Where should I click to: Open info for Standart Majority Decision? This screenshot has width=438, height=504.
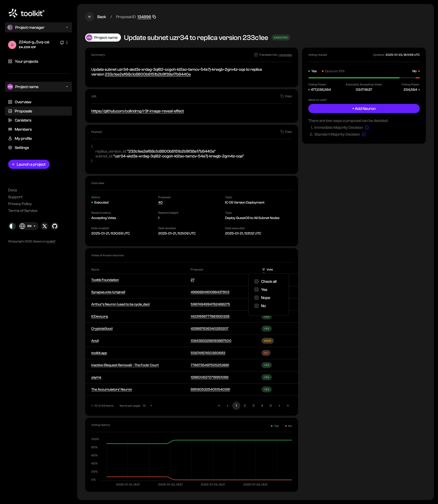tap(364, 135)
